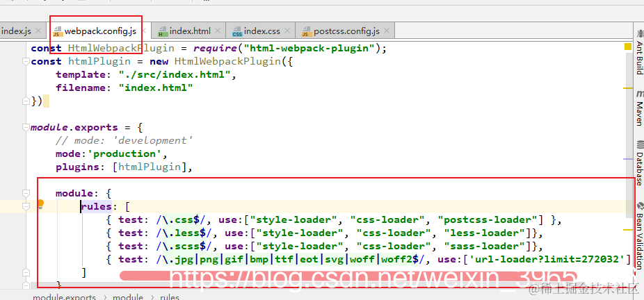This screenshot has height=300, width=644.
Task: Collapse the module.exports block fold marker
Action: tap(26, 127)
